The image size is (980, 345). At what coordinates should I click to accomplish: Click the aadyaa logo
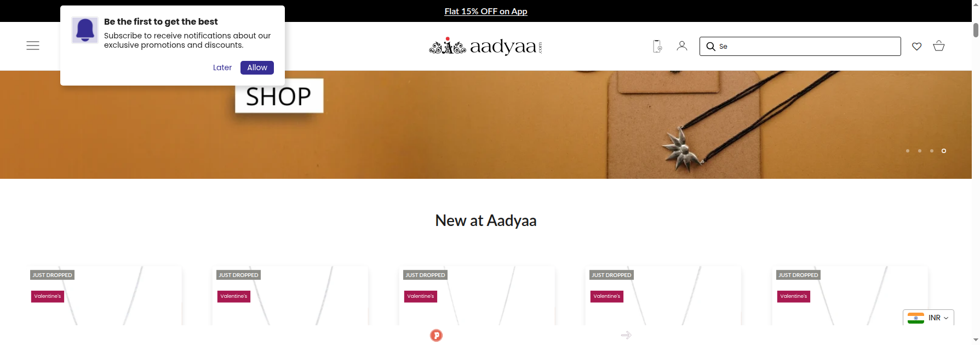(486, 46)
